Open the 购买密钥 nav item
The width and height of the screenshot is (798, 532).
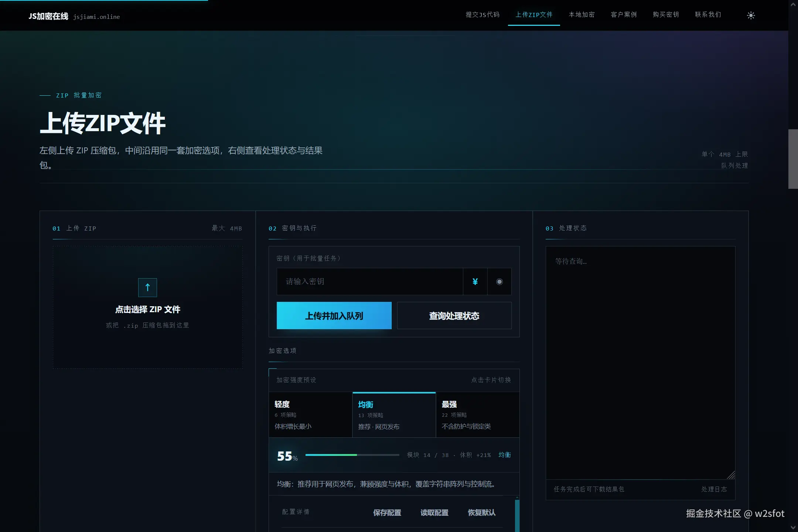click(x=666, y=15)
